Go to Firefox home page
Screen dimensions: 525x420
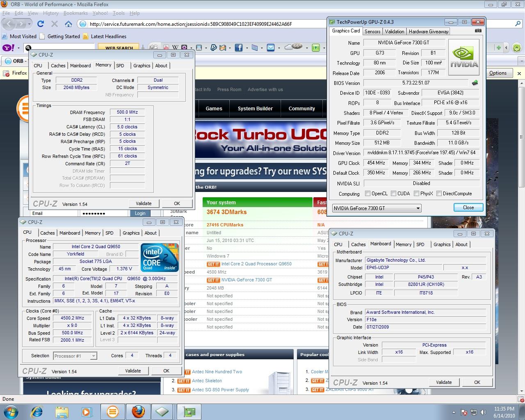(x=69, y=24)
